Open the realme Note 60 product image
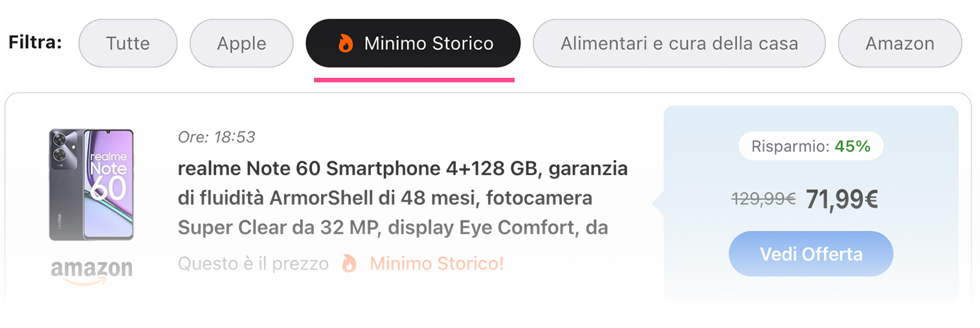 91,185
